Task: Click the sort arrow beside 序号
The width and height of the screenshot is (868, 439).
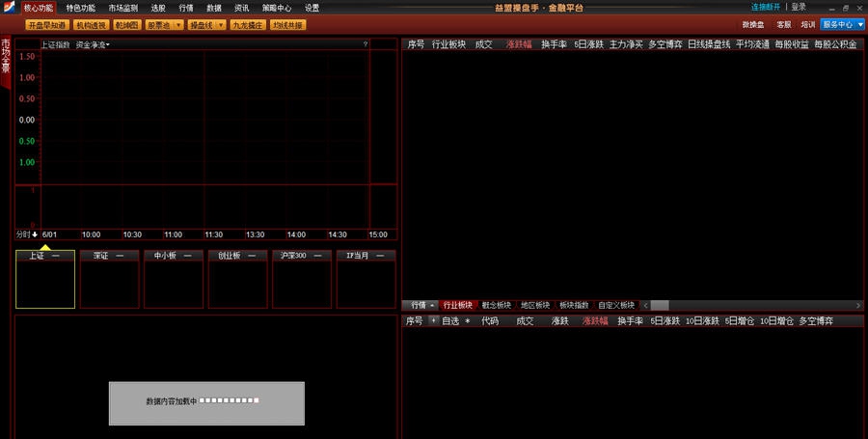Action: point(433,320)
